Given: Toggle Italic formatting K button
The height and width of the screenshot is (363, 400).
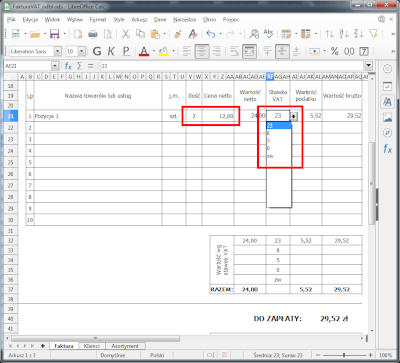Looking at the screenshot, I should click(111, 51).
